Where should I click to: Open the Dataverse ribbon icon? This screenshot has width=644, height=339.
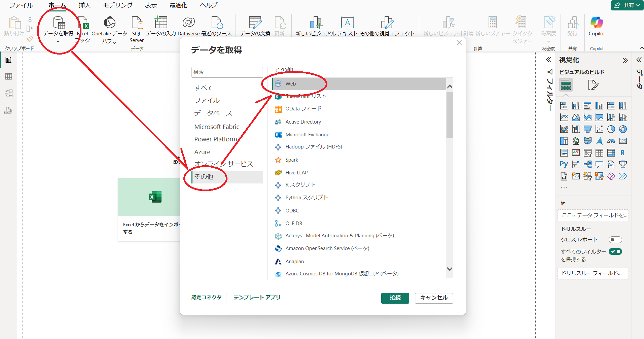(188, 23)
